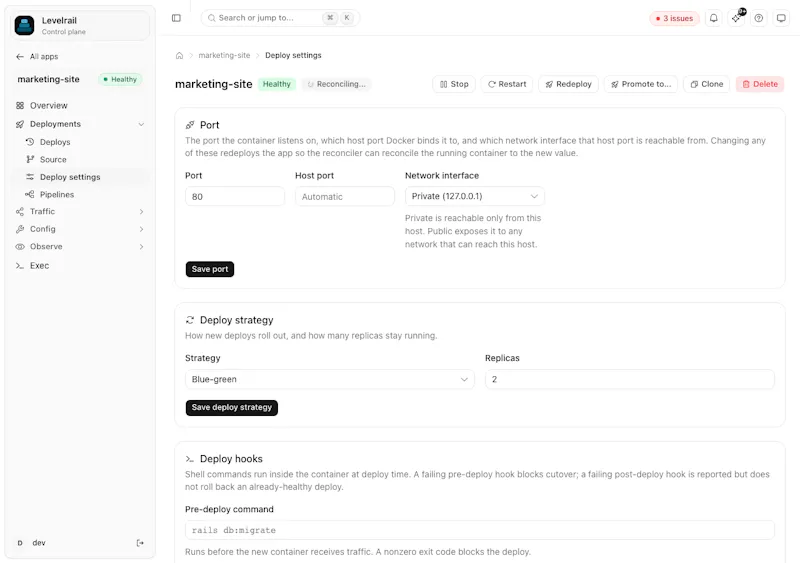The height and width of the screenshot is (563, 800).
Task: Click the Port section link icon
Action: (x=190, y=125)
